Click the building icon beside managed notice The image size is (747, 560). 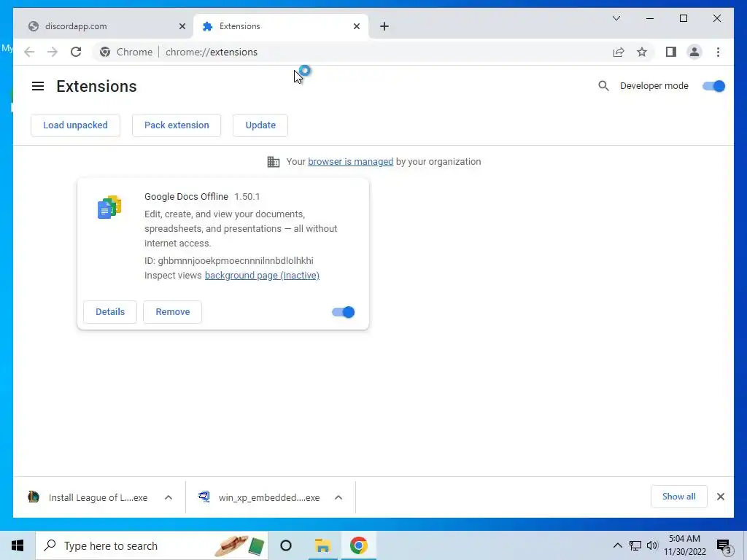point(274,162)
